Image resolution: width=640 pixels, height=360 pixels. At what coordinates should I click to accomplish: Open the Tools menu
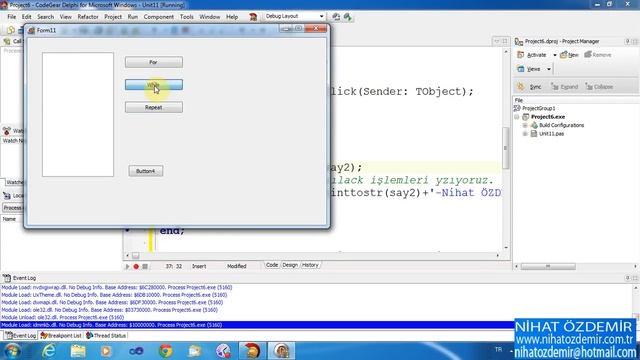point(187,17)
